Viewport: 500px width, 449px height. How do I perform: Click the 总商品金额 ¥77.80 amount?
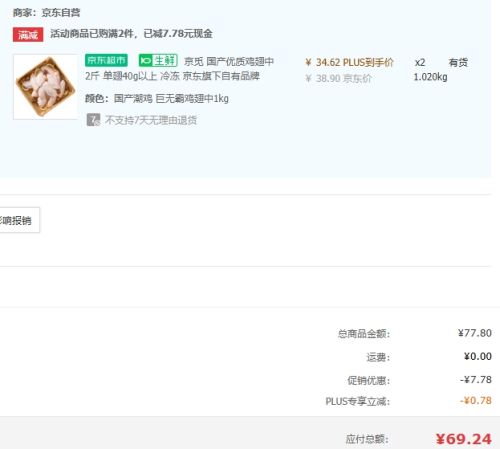[475, 333]
